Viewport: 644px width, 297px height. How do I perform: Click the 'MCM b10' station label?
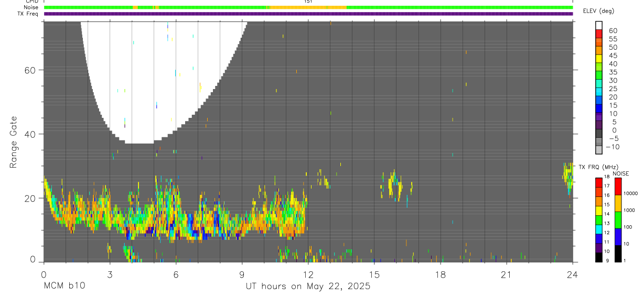65,286
